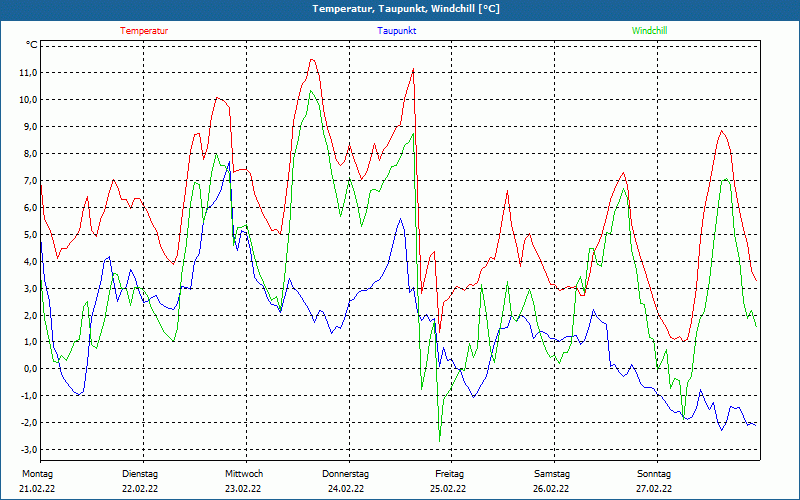
Task: Click the Mittwoch day label
Action: point(244,474)
